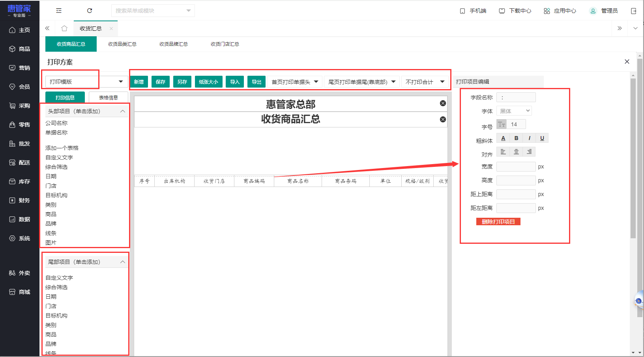Switch to 表格信息 tab
The width and height of the screenshot is (644, 357).
[109, 98]
